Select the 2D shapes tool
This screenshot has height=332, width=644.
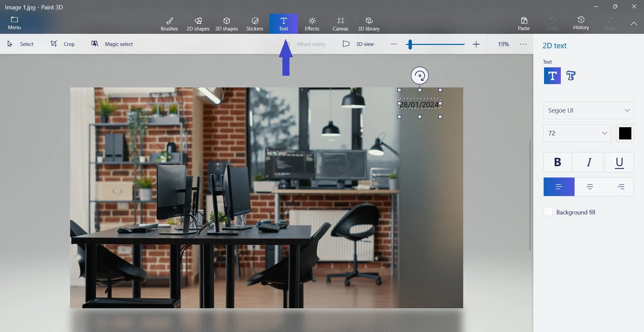(x=198, y=24)
